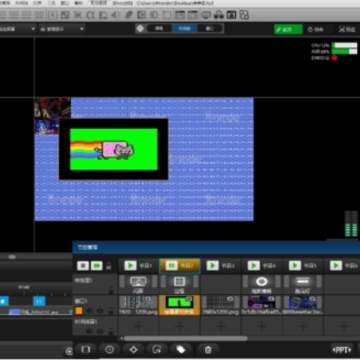Toggle timeline layer eye visibility
The width and height of the screenshot is (360, 360).
tap(100, 331)
